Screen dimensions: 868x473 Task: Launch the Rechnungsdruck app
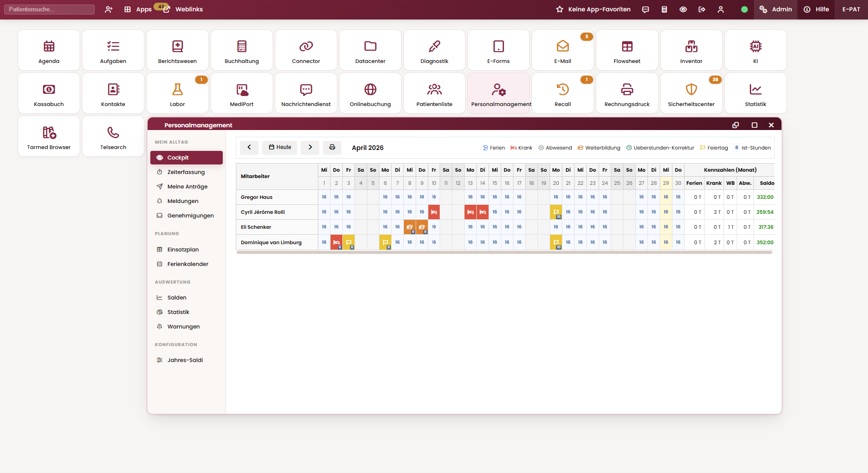[627, 93]
